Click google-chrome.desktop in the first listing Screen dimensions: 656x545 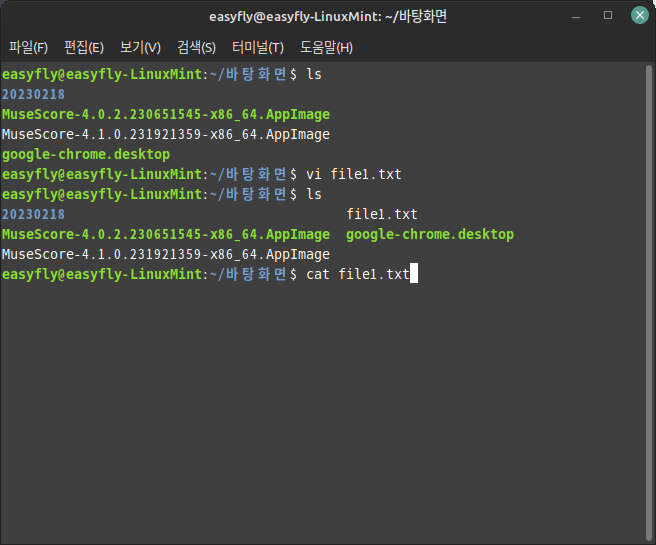86,155
